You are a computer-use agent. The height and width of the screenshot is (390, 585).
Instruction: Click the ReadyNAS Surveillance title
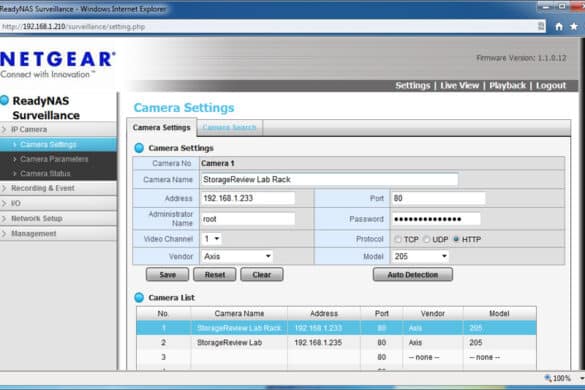(x=46, y=108)
